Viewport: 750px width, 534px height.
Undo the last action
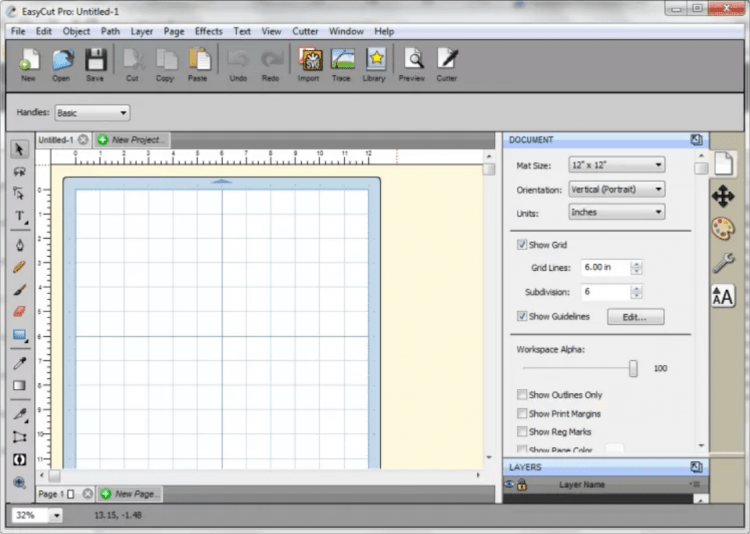click(238, 65)
